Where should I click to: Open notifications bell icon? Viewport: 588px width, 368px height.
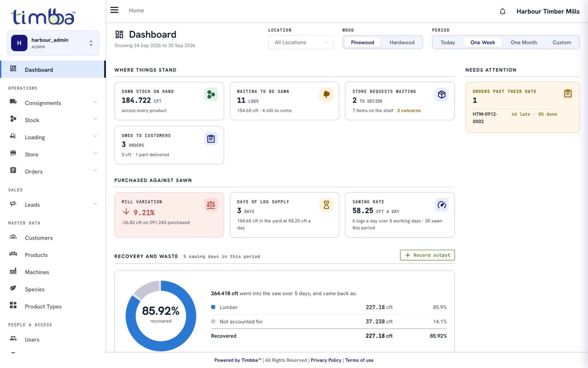point(503,11)
